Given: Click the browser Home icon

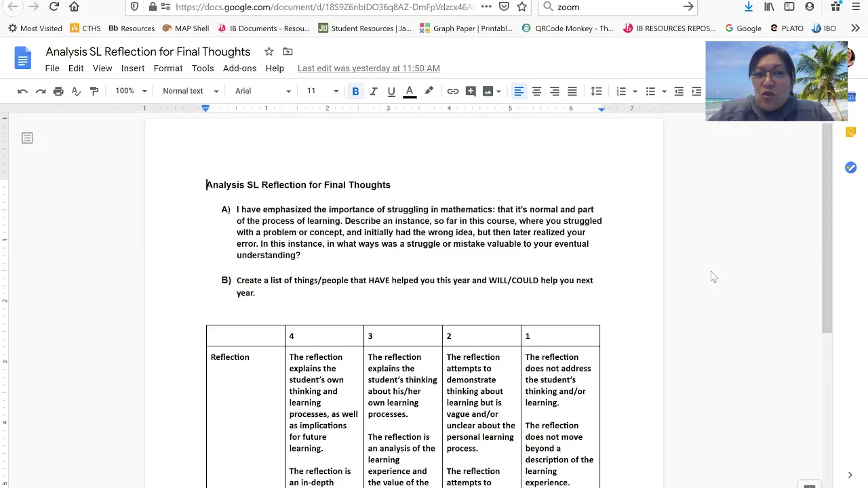Looking at the screenshot, I should pyautogui.click(x=74, y=7).
